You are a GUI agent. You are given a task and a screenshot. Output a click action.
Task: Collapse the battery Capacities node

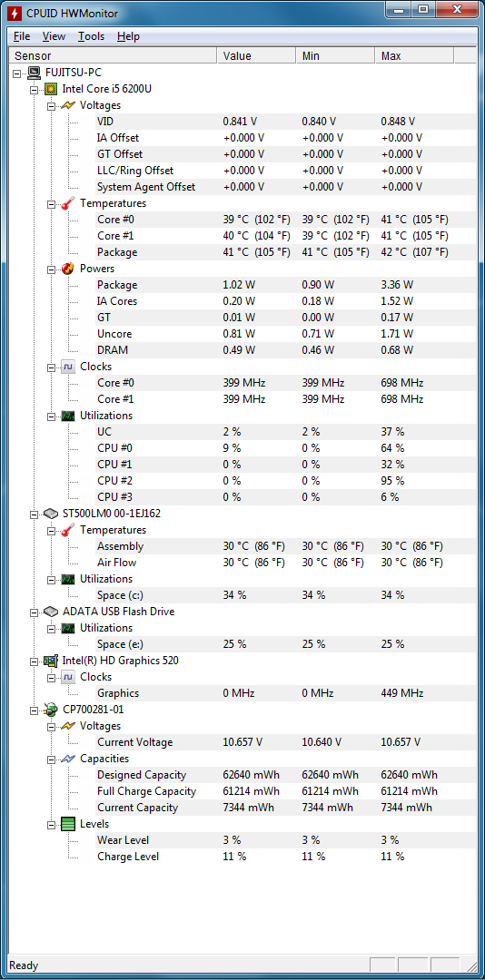click(52, 759)
